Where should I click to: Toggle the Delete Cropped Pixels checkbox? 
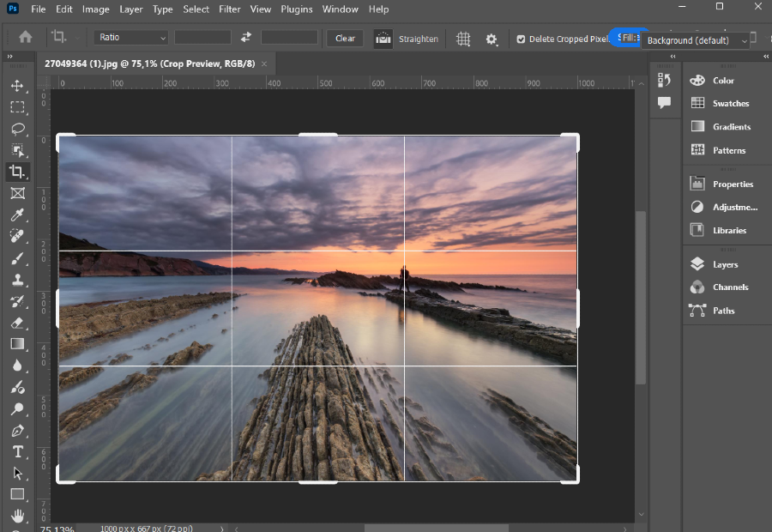click(521, 39)
